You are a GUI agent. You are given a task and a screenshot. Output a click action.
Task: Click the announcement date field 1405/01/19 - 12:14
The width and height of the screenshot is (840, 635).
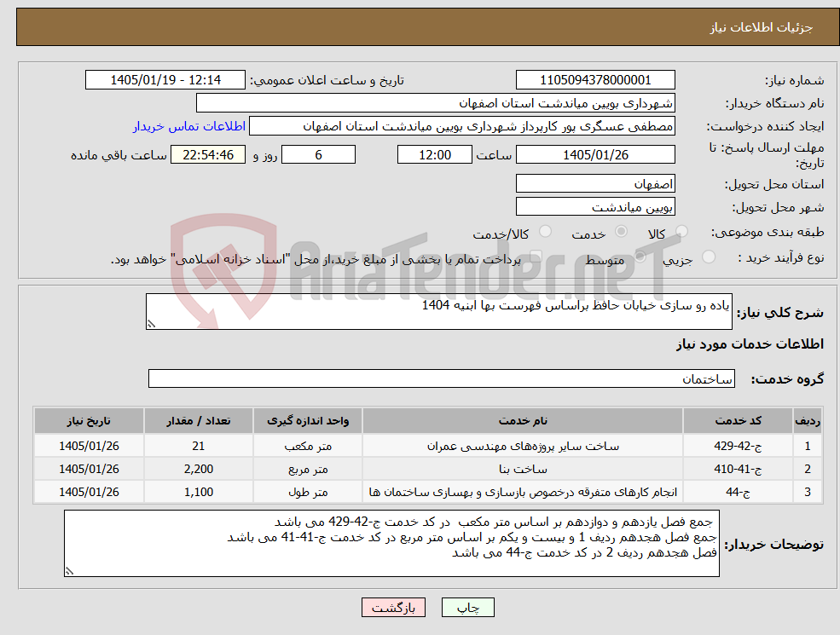(165, 80)
